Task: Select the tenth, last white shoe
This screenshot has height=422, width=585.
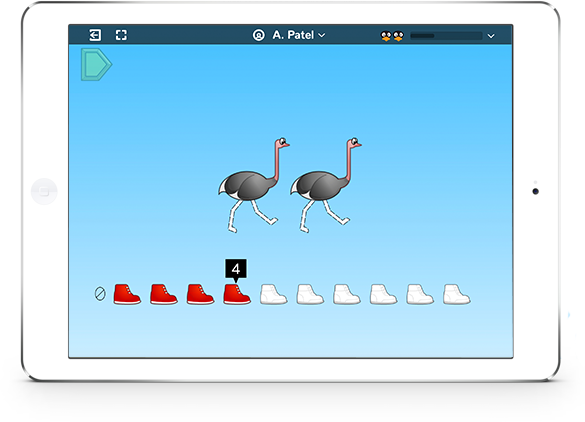Action: pyautogui.click(x=456, y=294)
